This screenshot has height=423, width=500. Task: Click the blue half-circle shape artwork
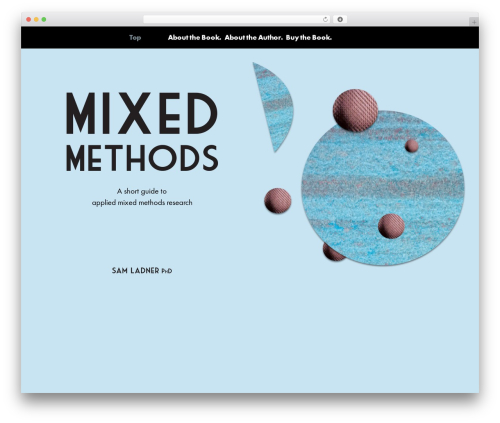[273, 107]
